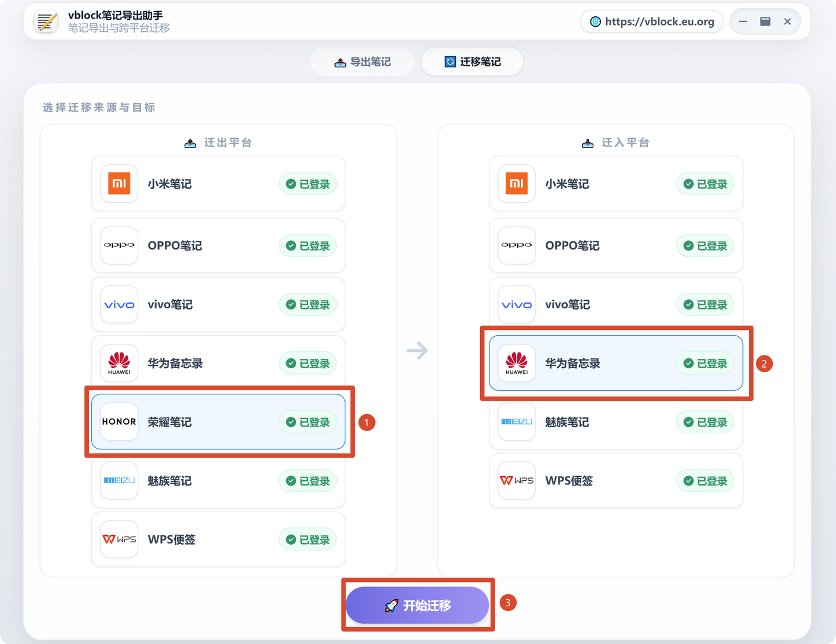Click 已登录 badge for source OPPO笔记
The width and height of the screenshot is (836, 644).
click(x=308, y=246)
